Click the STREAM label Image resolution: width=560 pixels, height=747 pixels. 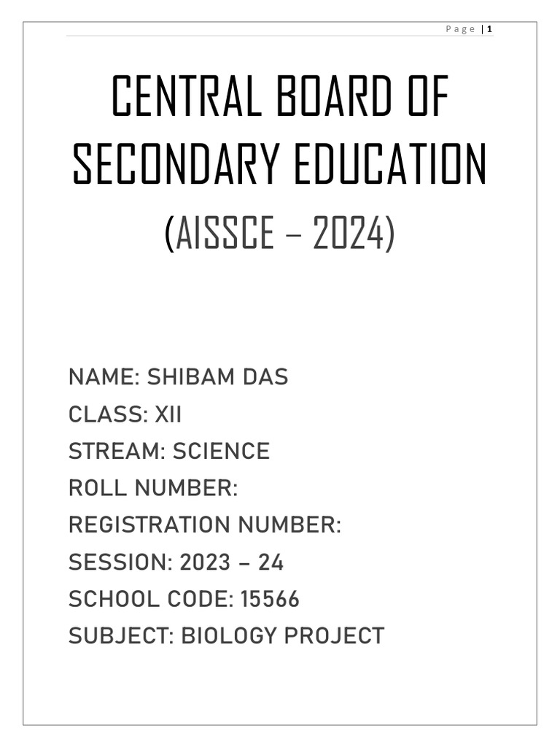click(117, 451)
